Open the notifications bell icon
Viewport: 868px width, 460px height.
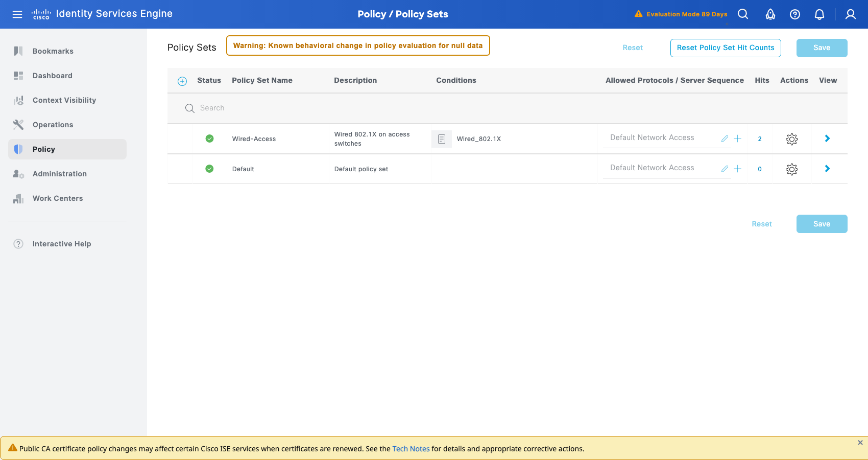click(x=819, y=14)
